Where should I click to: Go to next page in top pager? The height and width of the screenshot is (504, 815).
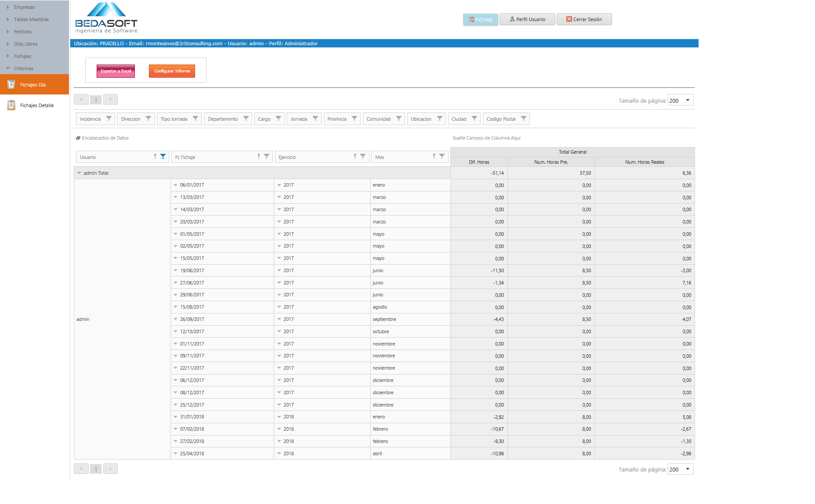point(110,100)
